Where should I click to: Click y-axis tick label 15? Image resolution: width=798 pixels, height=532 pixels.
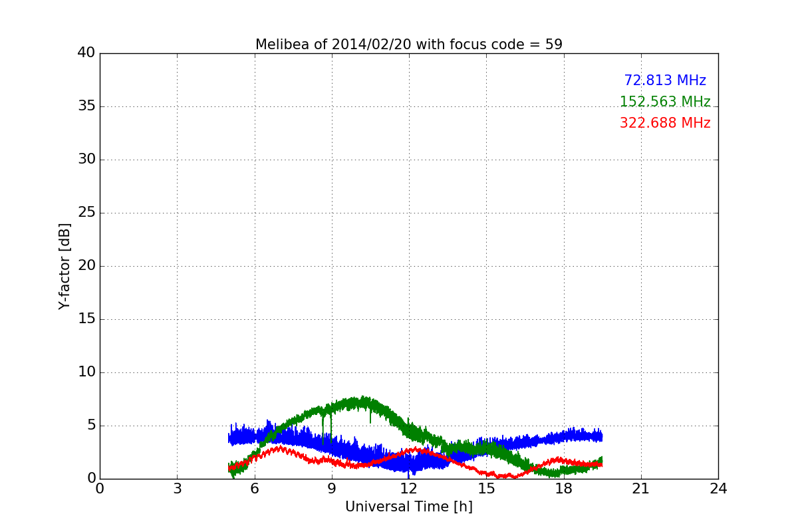(x=86, y=319)
